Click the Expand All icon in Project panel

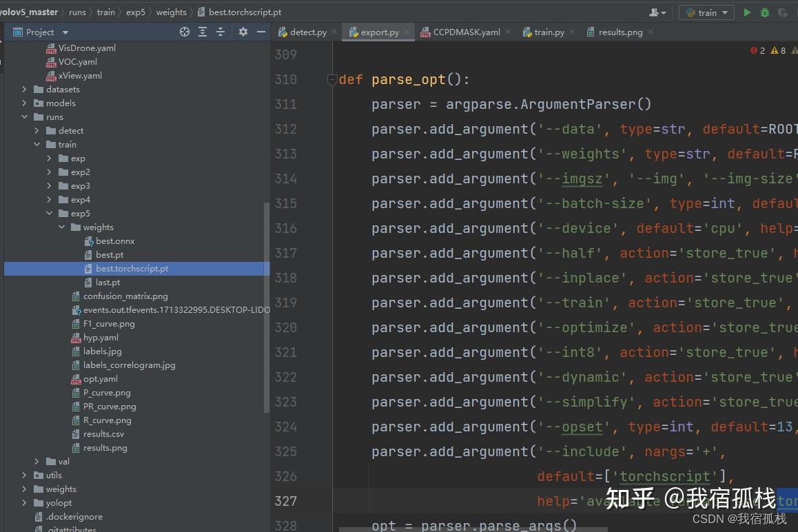(x=203, y=32)
